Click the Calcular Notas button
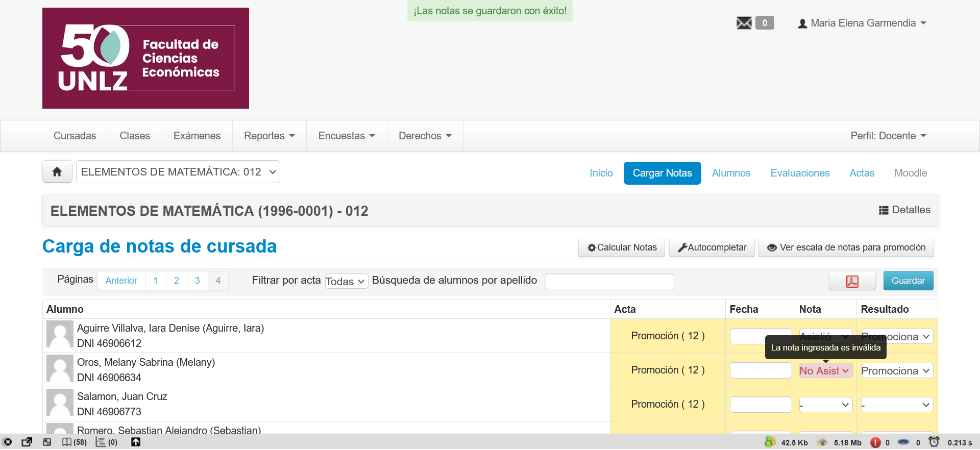Viewport: 980px width, 450px height. coord(622,247)
